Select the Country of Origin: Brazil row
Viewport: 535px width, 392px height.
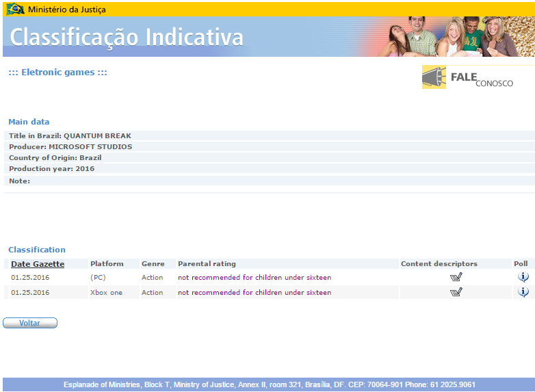(270, 157)
